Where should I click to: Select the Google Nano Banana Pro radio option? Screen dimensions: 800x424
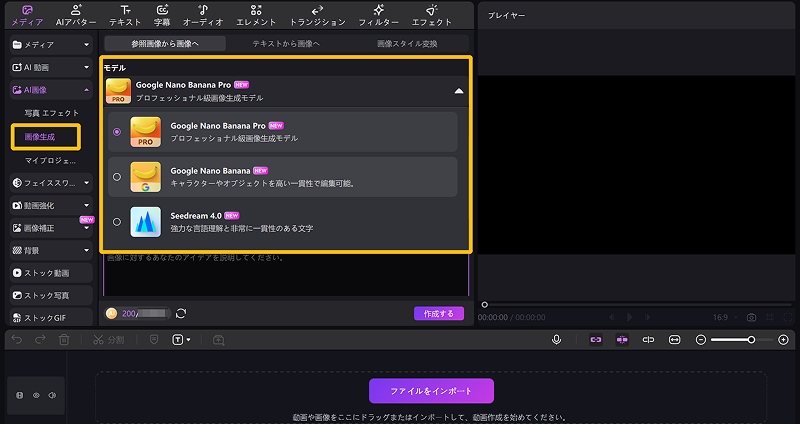click(x=117, y=132)
